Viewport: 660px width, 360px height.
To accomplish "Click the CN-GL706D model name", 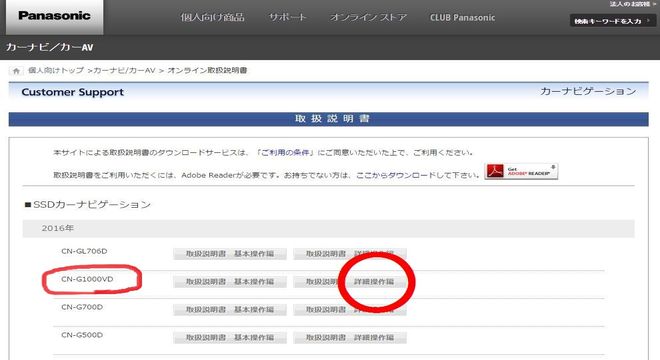I will (84, 251).
